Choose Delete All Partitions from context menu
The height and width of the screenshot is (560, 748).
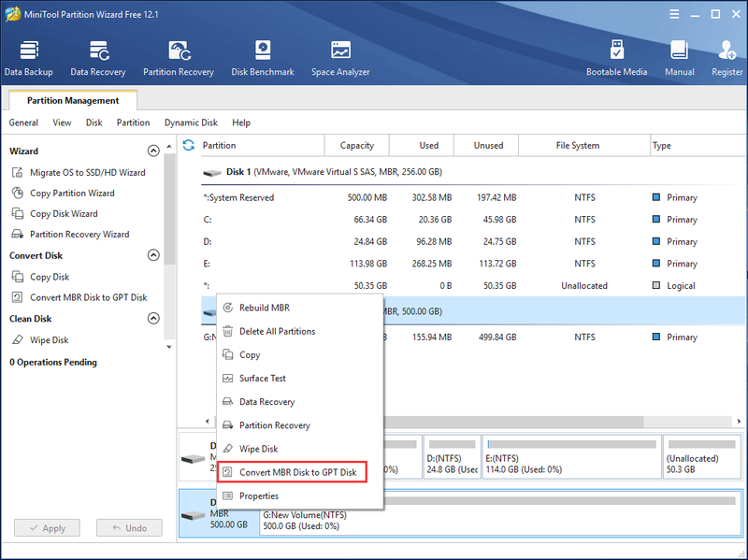[x=300, y=332]
